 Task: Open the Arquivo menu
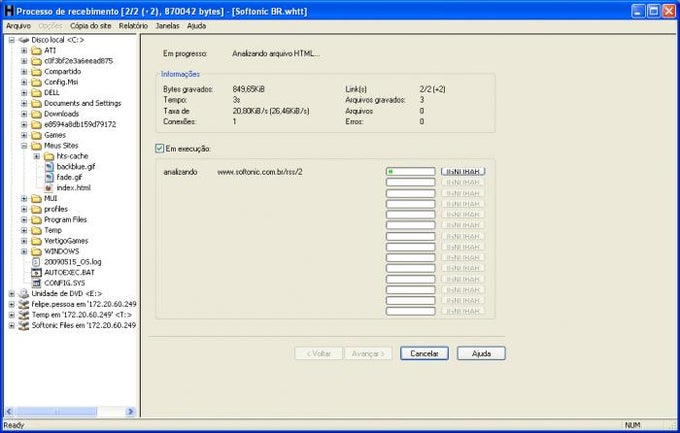19,26
